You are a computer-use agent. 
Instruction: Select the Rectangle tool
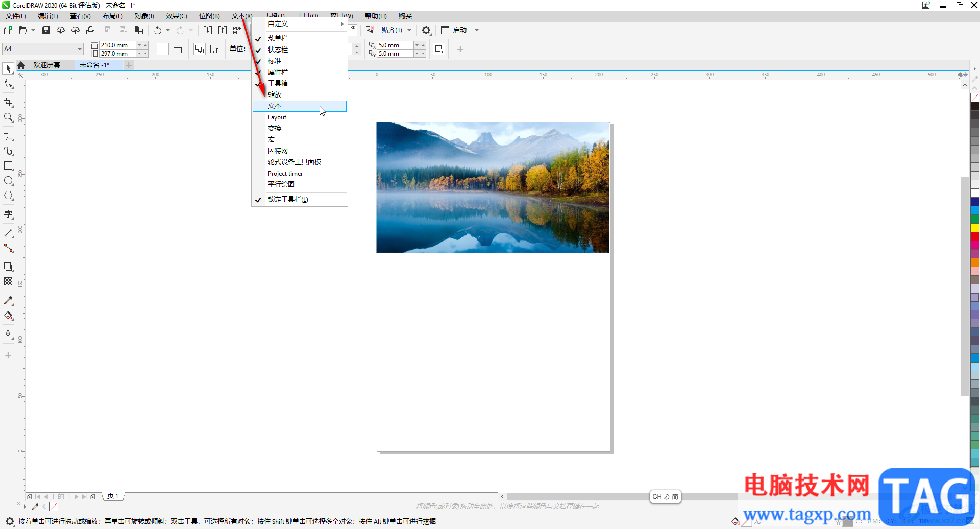pos(8,166)
